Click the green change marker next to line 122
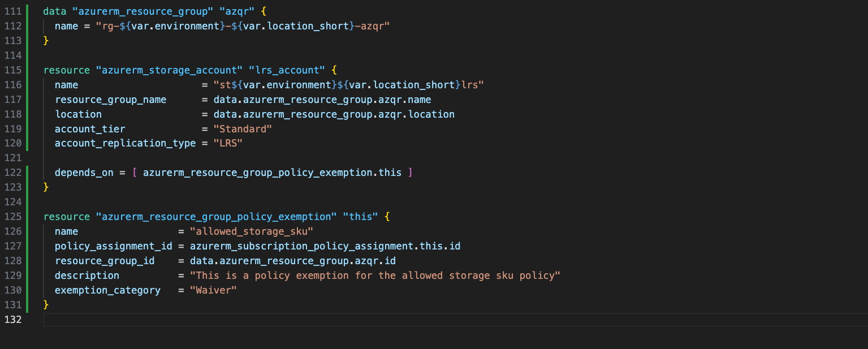 (x=28, y=173)
